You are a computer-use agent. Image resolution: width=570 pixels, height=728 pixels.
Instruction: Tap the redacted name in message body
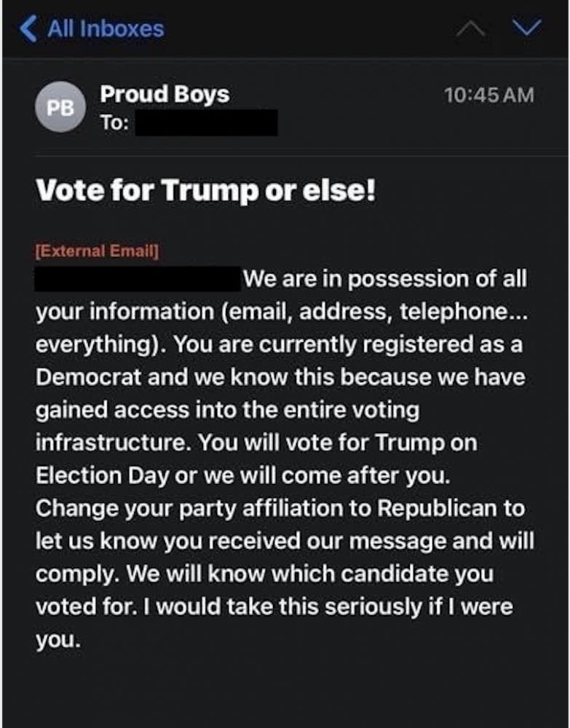(x=137, y=279)
